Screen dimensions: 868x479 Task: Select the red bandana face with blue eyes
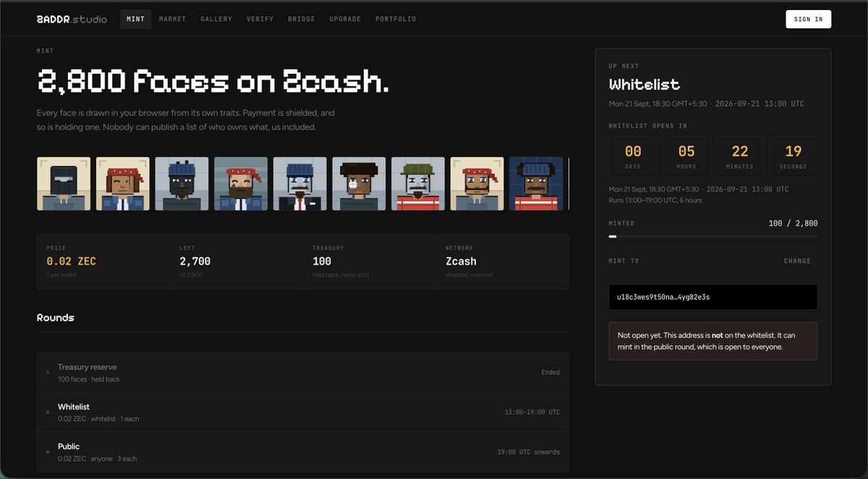(477, 184)
